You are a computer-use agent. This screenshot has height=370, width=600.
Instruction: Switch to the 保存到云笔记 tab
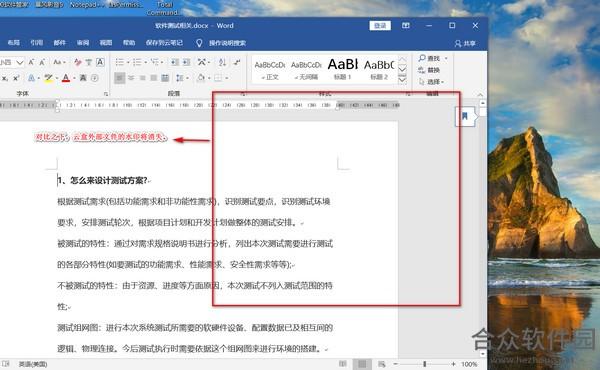click(x=164, y=43)
